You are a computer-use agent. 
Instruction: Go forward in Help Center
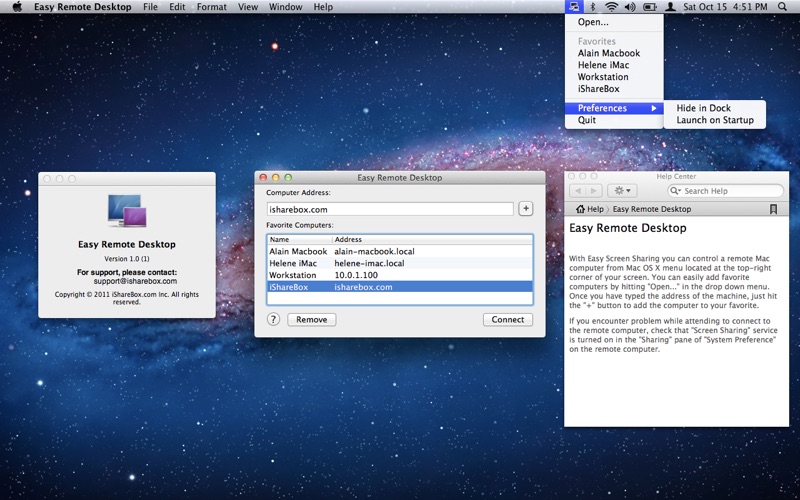tap(594, 191)
